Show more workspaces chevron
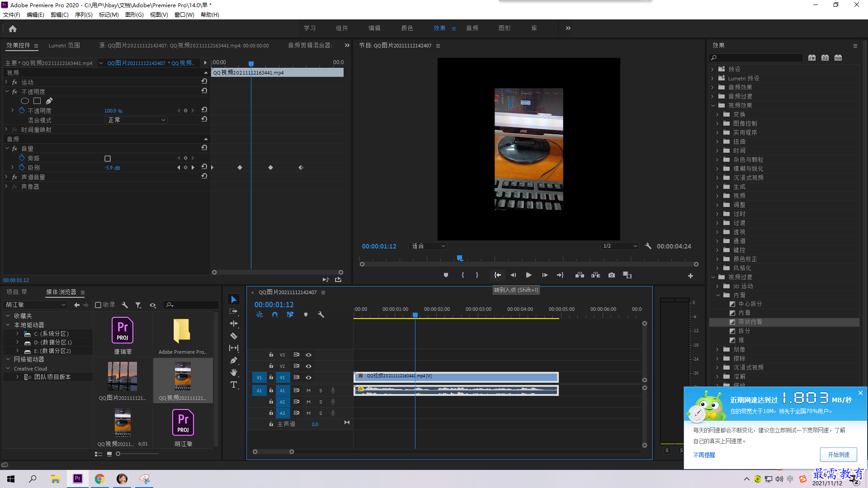The height and width of the screenshot is (488, 868). click(568, 28)
